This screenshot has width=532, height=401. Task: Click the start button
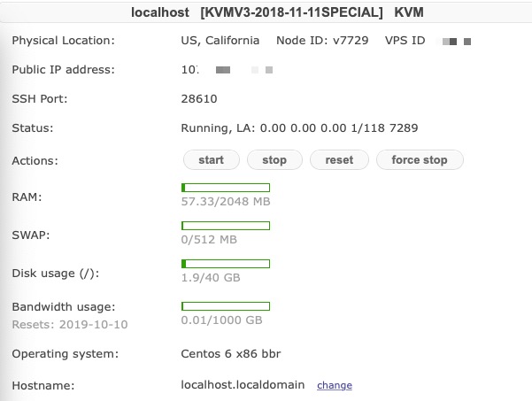point(211,160)
